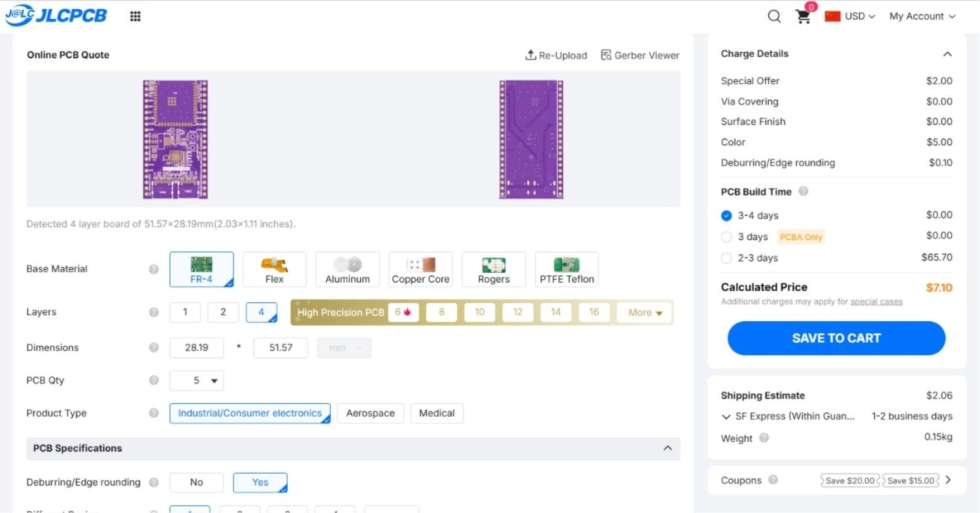Open the JLCPCB logo home link

(x=56, y=16)
